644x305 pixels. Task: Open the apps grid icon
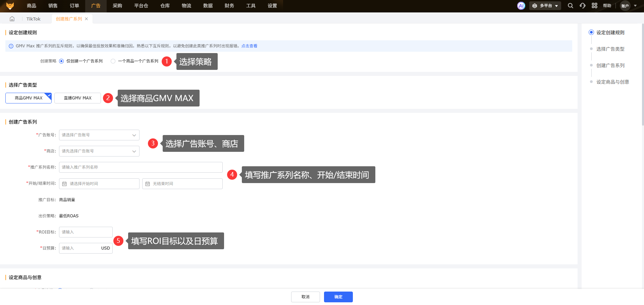tap(594, 6)
